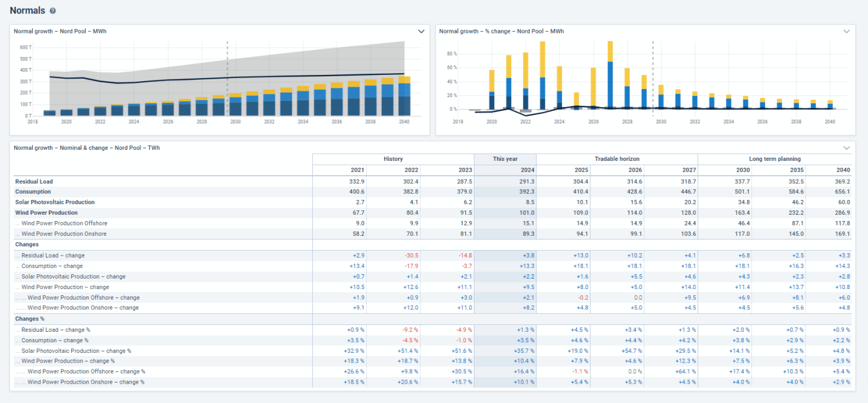Select the 2022 column header
The image size is (868, 403).
[412, 170]
